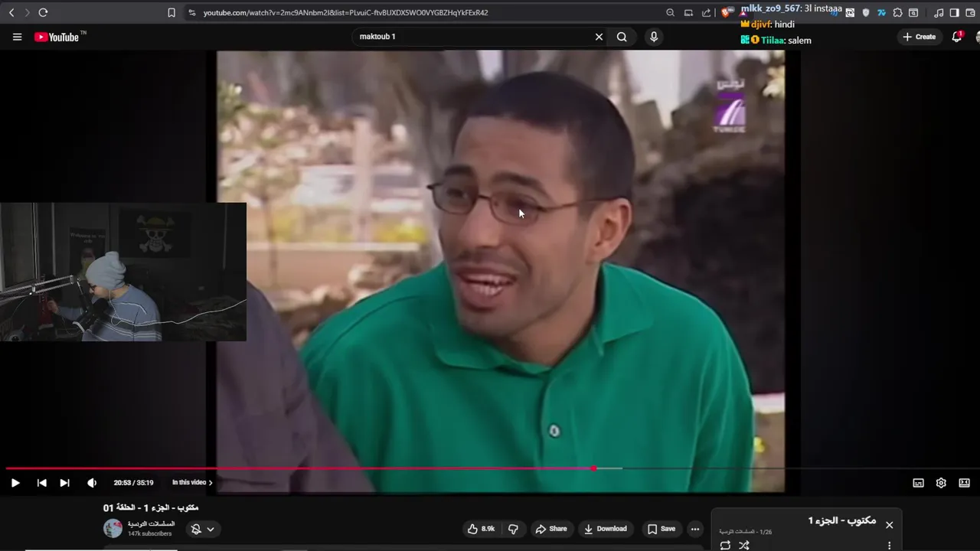Screen dimensions: 980x551
Task: Open channel notification preferences dropdown
Action: (x=203, y=529)
